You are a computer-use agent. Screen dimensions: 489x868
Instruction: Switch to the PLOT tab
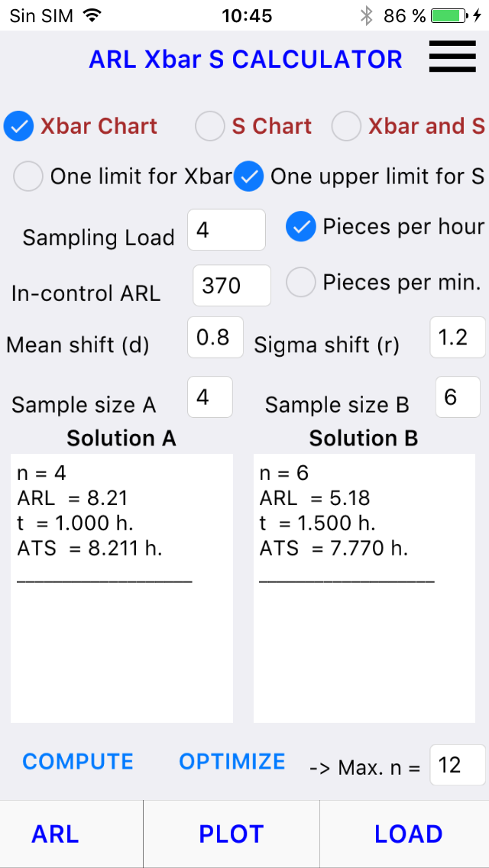pyautogui.click(x=232, y=834)
